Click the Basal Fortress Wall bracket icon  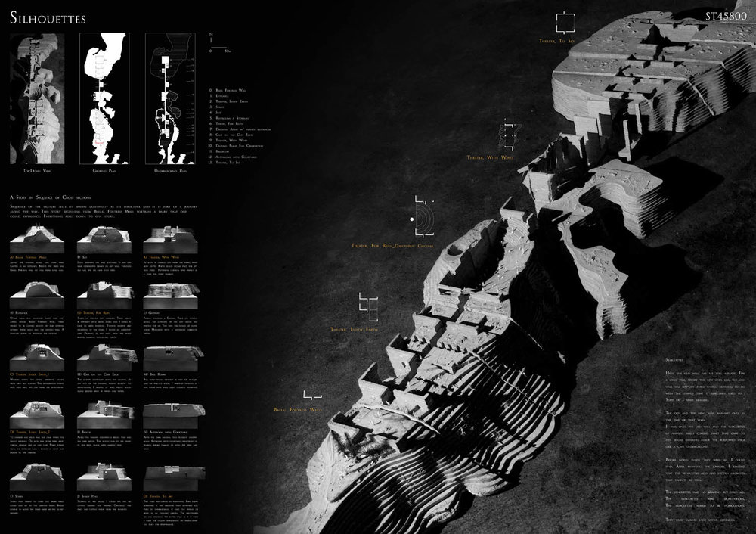point(310,395)
